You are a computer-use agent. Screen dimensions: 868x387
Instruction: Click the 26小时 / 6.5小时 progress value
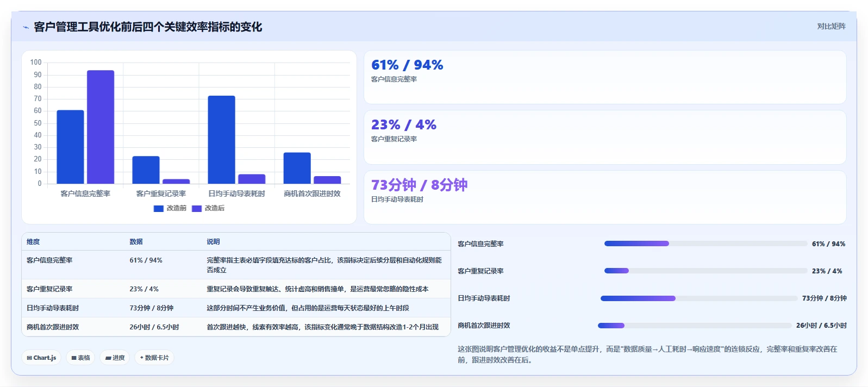pyautogui.click(x=821, y=326)
